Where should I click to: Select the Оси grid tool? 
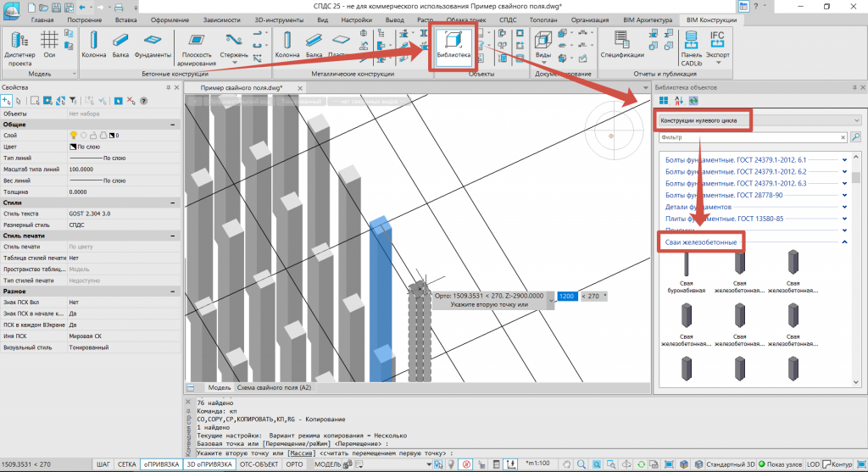coord(49,44)
